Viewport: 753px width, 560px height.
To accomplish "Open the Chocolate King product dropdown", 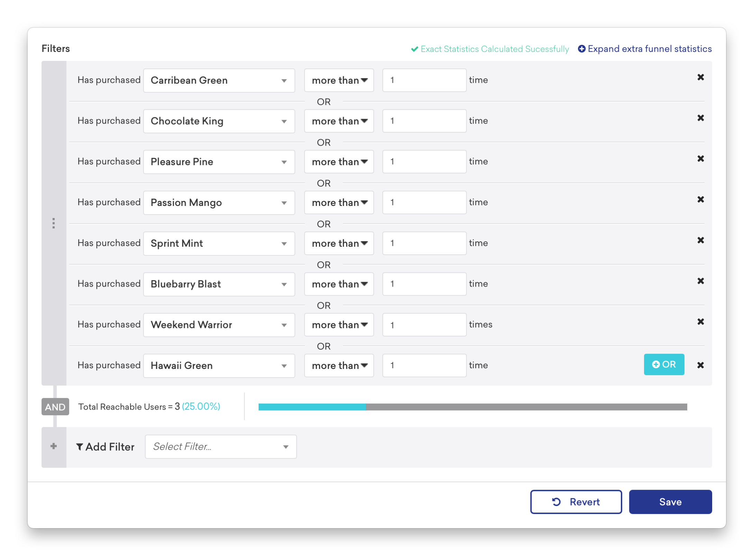I will [219, 121].
